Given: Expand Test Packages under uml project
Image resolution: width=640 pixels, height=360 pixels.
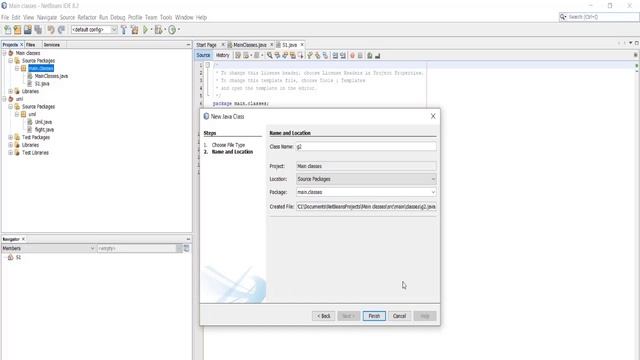Looking at the screenshot, I should tap(11, 137).
